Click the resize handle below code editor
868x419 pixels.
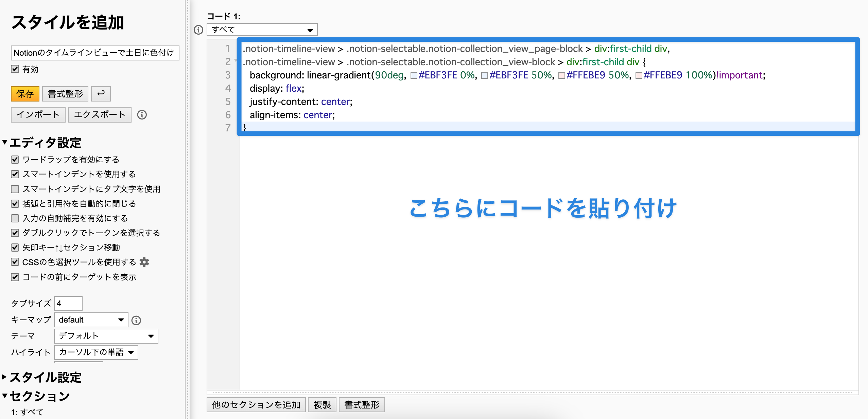tap(533, 392)
